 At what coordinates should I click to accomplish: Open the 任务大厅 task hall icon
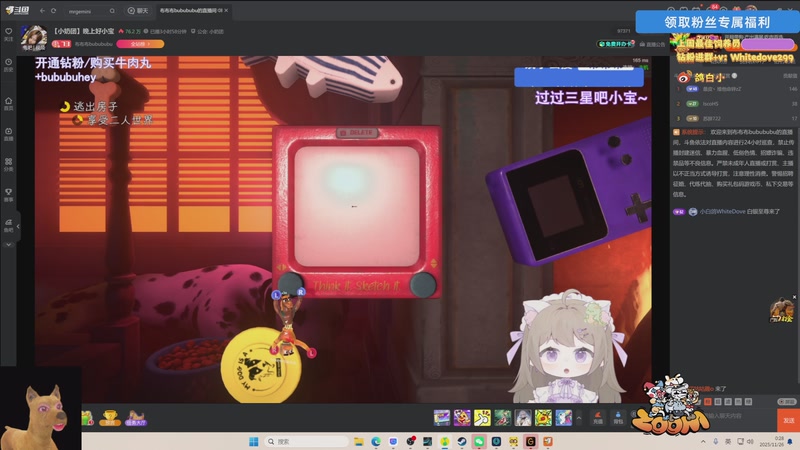(136, 418)
